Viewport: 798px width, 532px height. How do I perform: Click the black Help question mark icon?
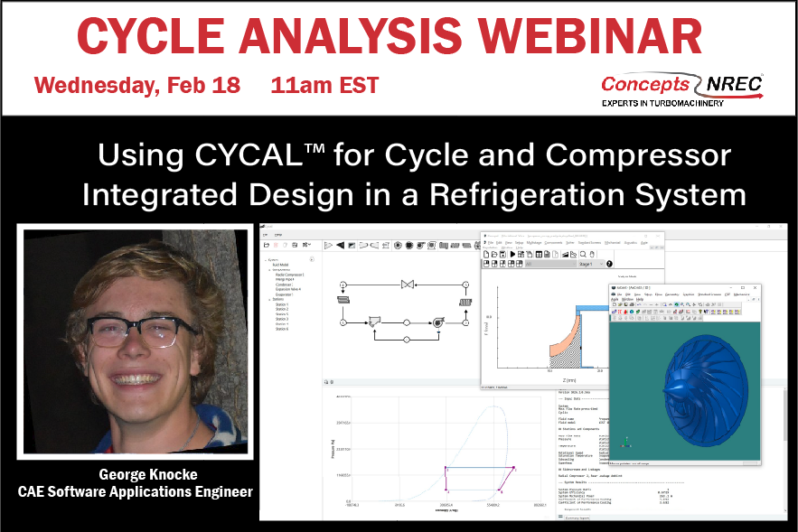pos(609,264)
